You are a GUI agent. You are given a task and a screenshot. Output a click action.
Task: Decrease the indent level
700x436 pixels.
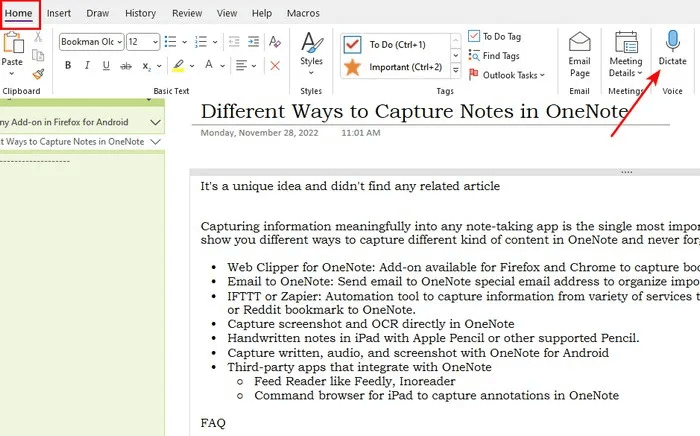[234, 42]
